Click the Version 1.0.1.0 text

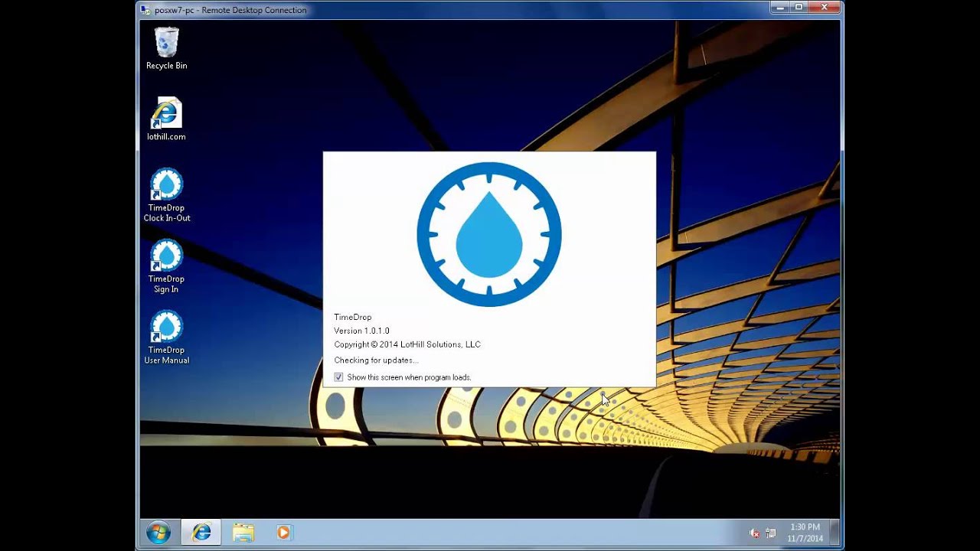tap(361, 331)
